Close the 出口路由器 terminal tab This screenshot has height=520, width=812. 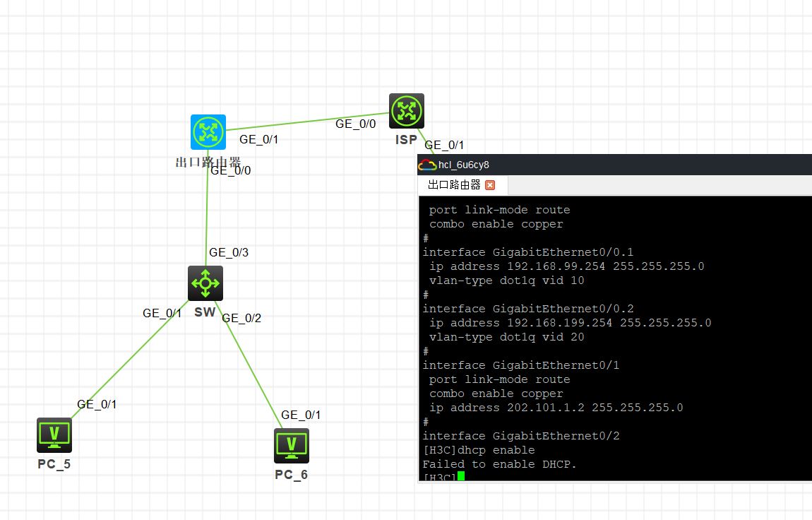(490, 185)
